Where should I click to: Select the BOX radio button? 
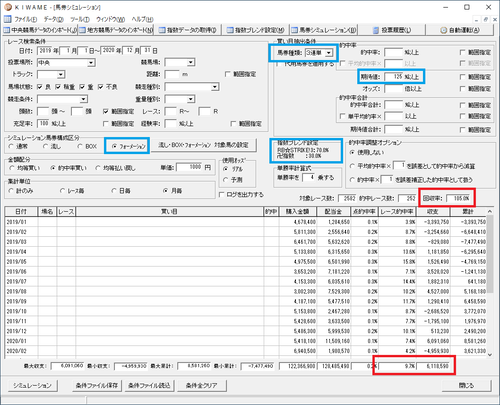(x=80, y=146)
